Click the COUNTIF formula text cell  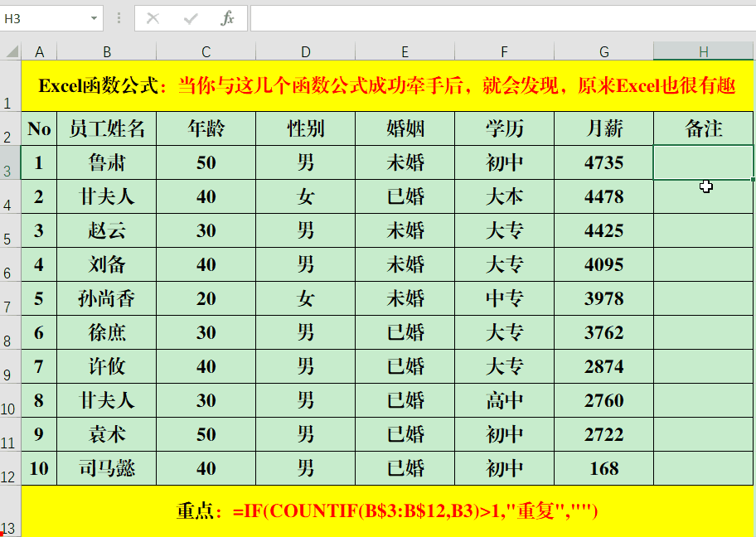tap(387, 510)
